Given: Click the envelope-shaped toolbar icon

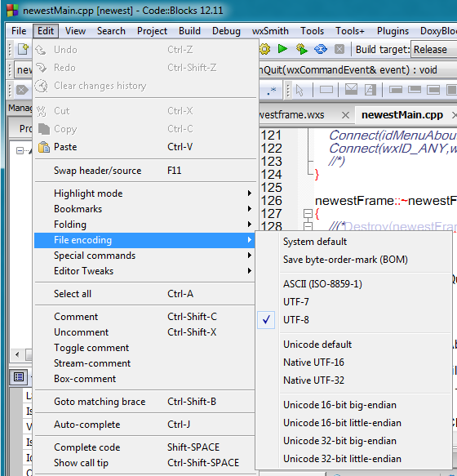Looking at the screenshot, I should 351,90.
